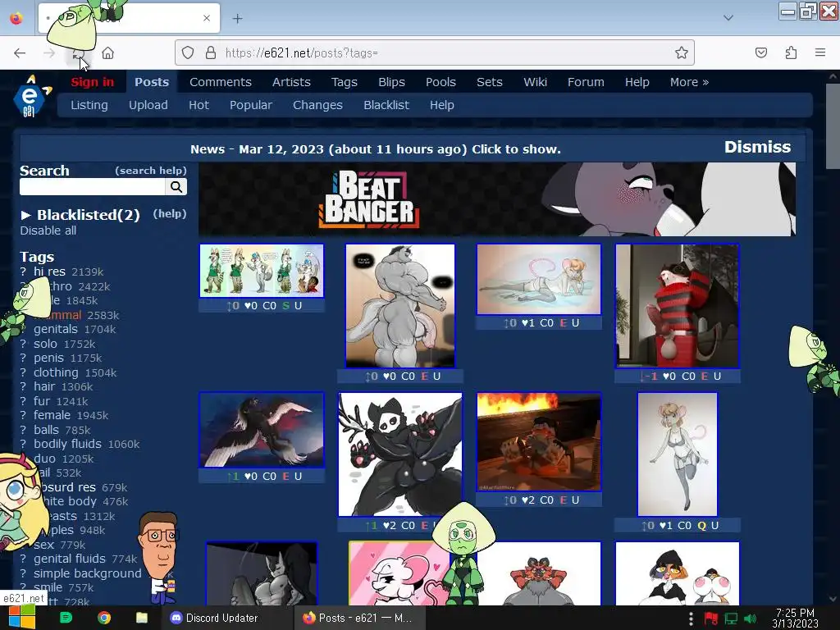The image size is (840, 630).
Task: Open the volume speaker tray icon
Action: coord(751,619)
